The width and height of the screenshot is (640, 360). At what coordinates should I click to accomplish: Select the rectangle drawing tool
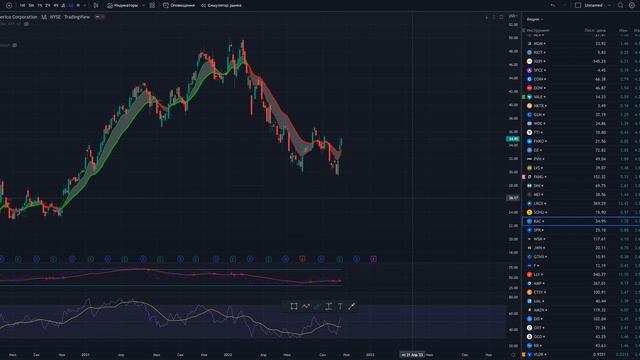coord(293,306)
